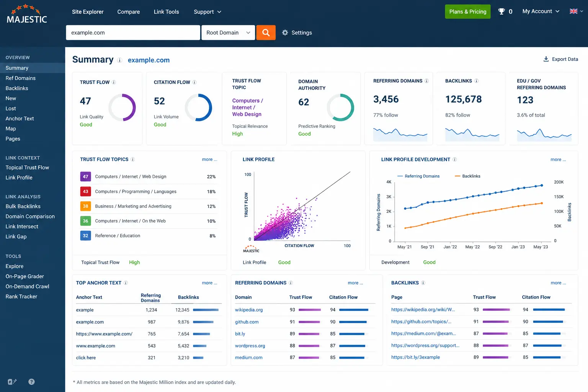Click Backlinks legend entry in chart
The height and width of the screenshot is (392, 588).
tap(467, 176)
